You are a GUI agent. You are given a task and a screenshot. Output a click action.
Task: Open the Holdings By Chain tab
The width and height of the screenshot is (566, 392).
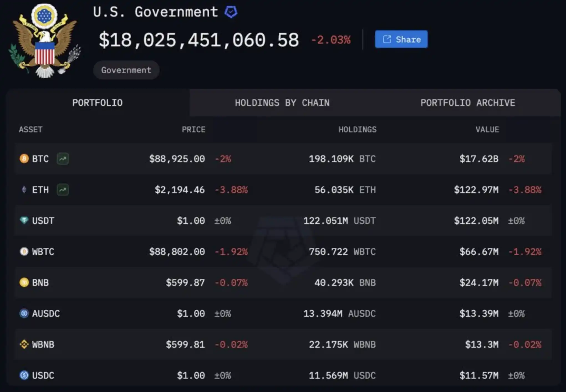point(282,103)
